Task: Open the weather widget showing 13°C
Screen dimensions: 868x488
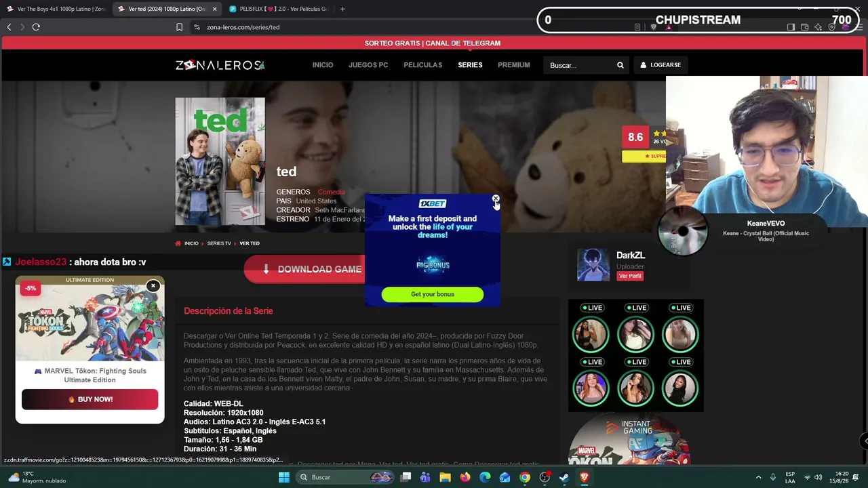Action: 37,477
